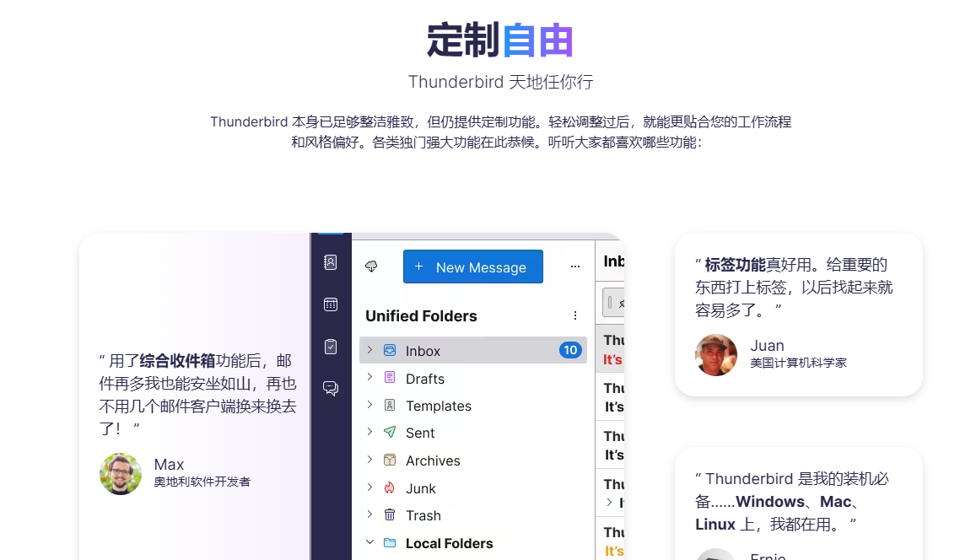Click the 定制自由 heading
Image resolution: width=960 pixels, height=560 pixels.
[499, 40]
